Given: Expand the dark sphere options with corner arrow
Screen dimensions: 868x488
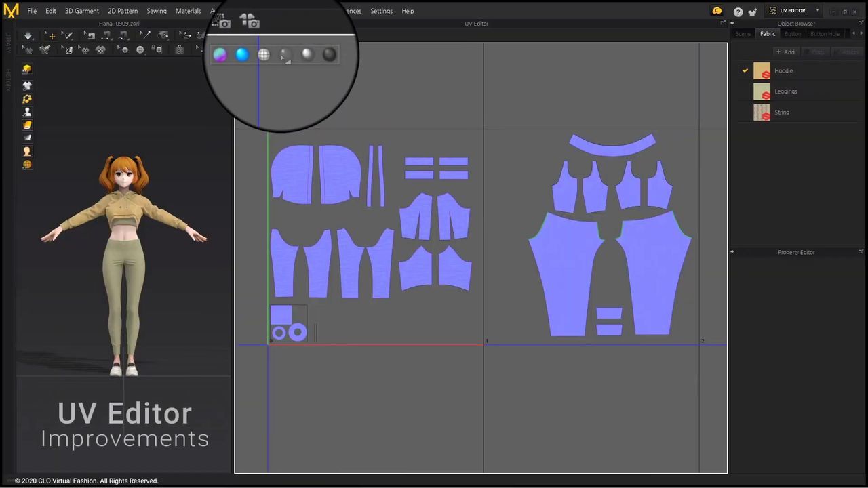Looking at the screenshot, I should pyautogui.click(x=285, y=56).
